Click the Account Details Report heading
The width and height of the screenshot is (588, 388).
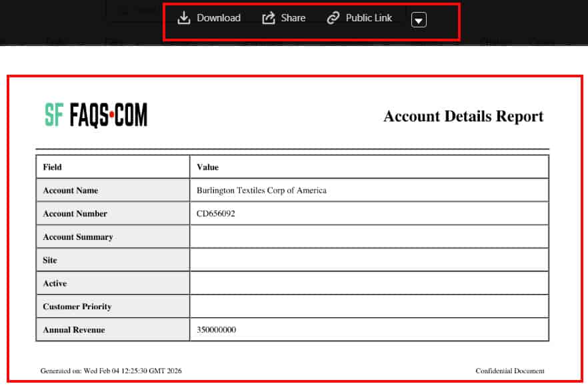point(463,116)
